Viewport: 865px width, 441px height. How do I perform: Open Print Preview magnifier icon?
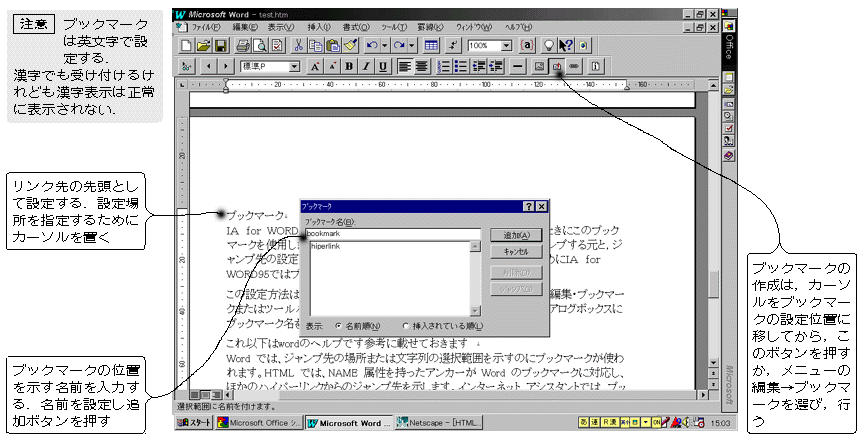pos(259,45)
